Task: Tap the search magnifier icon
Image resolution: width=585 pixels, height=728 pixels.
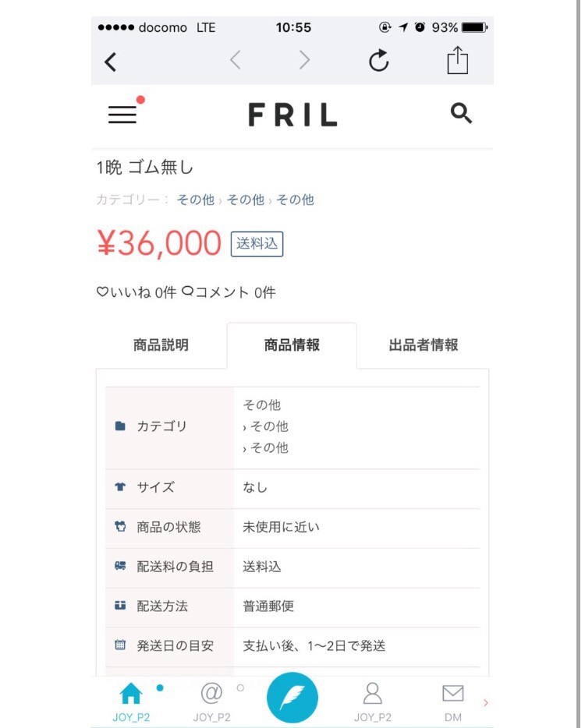Action: pyautogui.click(x=461, y=114)
